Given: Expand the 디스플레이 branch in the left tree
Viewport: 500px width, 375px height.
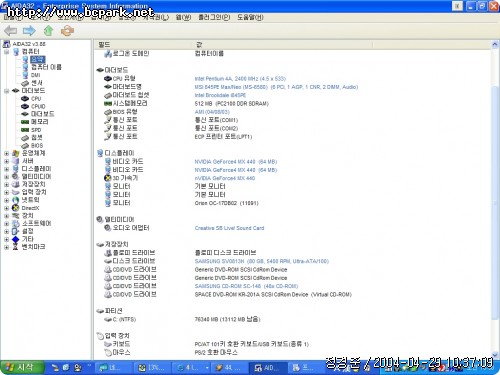Looking at the screenshot, I should [6, 169].
